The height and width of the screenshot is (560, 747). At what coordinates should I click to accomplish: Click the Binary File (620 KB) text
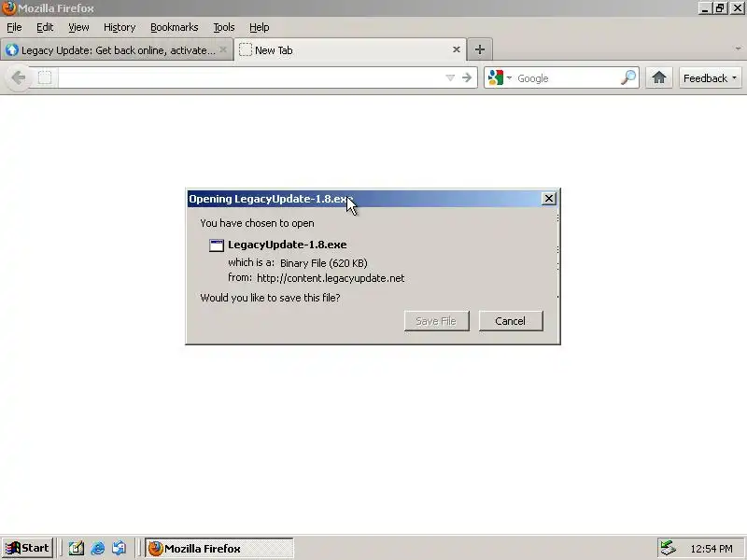[324, 263]
